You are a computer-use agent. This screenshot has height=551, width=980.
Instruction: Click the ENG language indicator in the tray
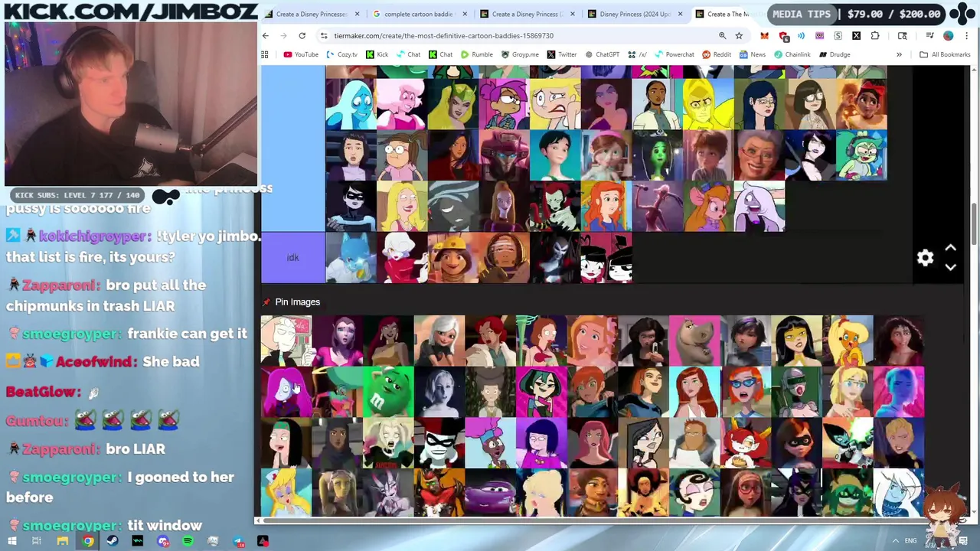pyautogui.click(x=910, y=541)
